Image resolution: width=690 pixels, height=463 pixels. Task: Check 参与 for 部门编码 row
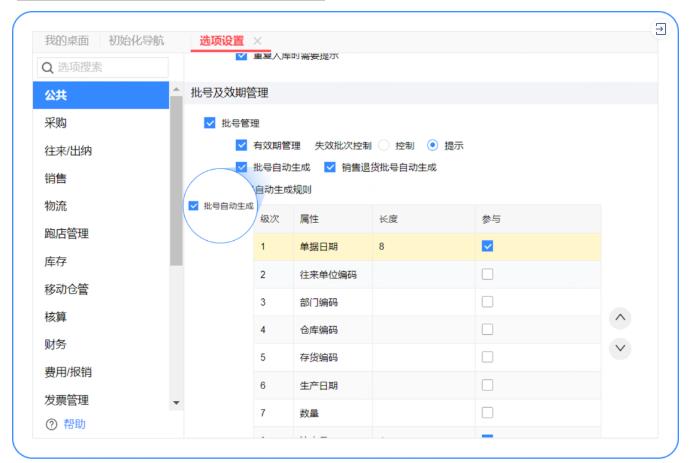pos(487,302)
